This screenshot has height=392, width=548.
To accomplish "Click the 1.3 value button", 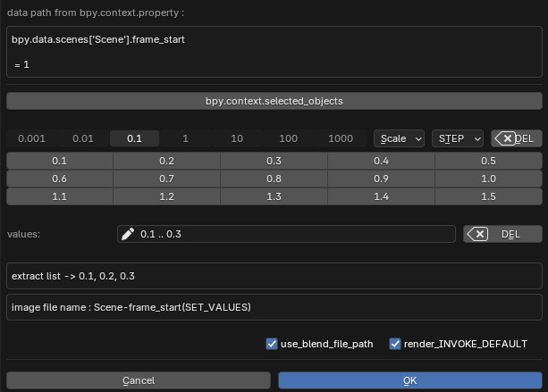I will tap(274, 196).
